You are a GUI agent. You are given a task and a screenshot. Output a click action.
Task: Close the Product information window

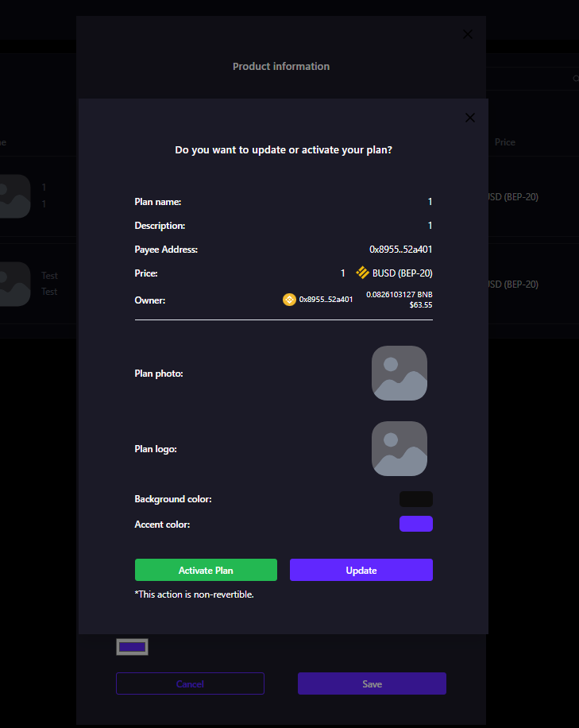(x=467, y=34)
